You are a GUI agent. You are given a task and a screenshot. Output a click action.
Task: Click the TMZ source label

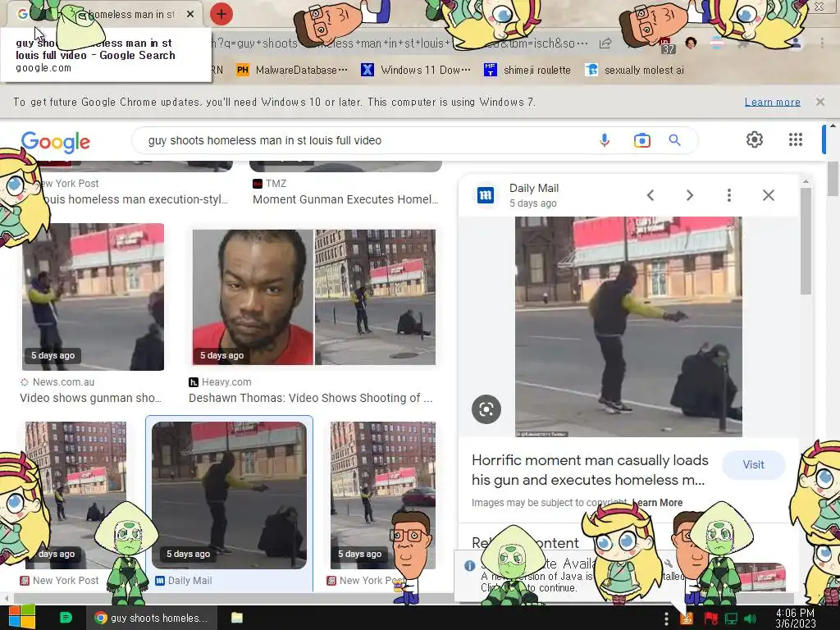[x=276, y=183]
